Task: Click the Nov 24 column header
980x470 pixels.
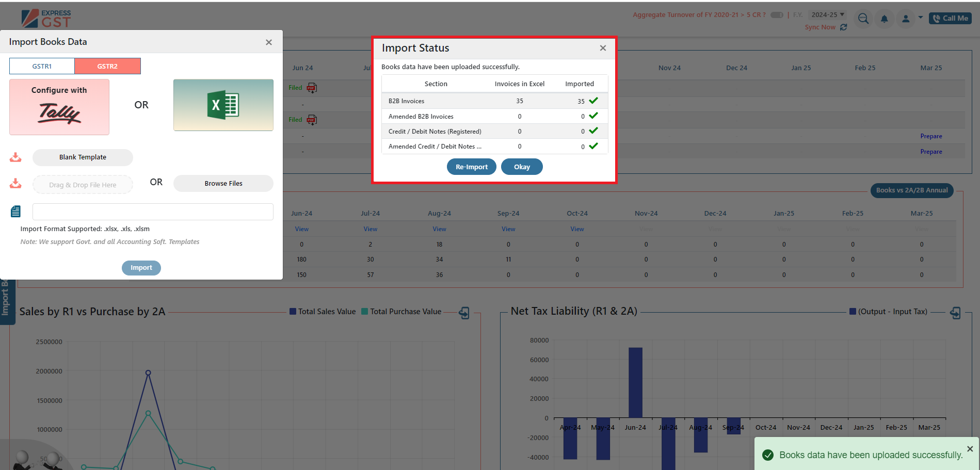Action: click(669, 68)
